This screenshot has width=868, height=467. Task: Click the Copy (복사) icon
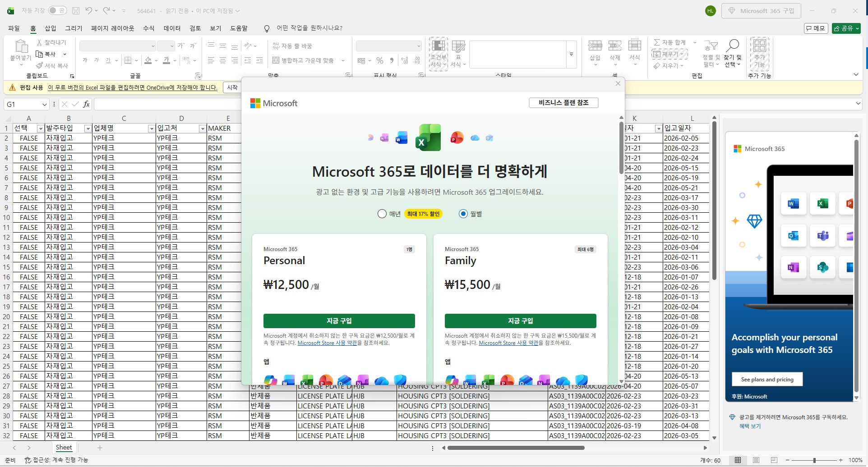pyautogui.click(x=39, y=54)
